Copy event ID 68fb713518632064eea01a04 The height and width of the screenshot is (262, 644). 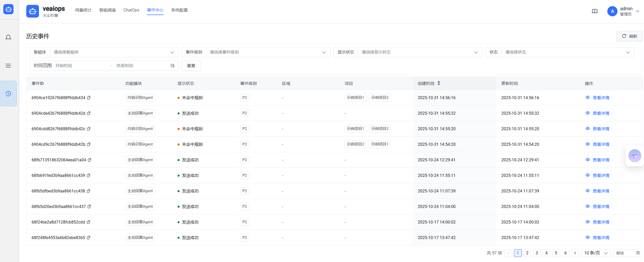[x=89, y=160]
